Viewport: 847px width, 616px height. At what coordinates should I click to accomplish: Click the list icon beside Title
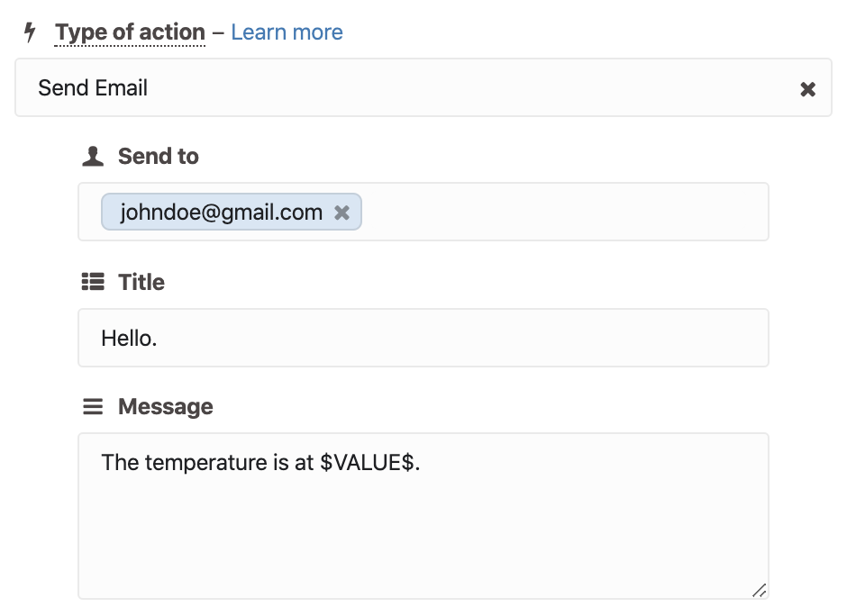pos(93,281)
